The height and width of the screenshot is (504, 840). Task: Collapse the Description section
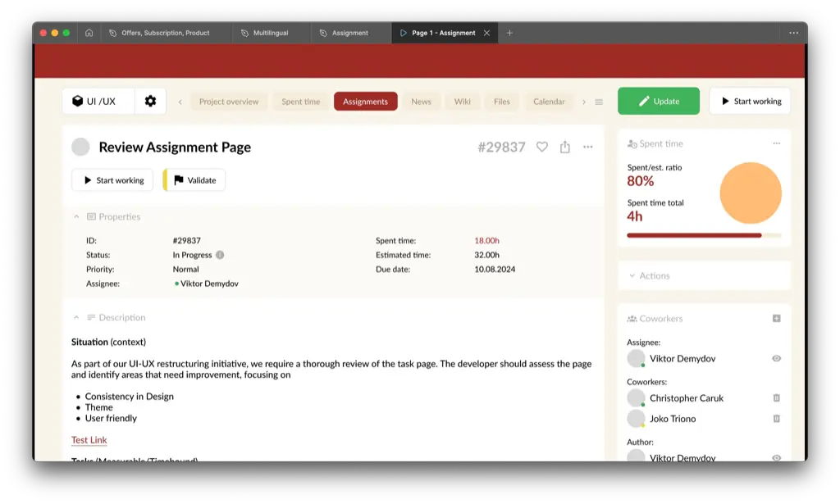pyautogui.click(x=78, y=317)
